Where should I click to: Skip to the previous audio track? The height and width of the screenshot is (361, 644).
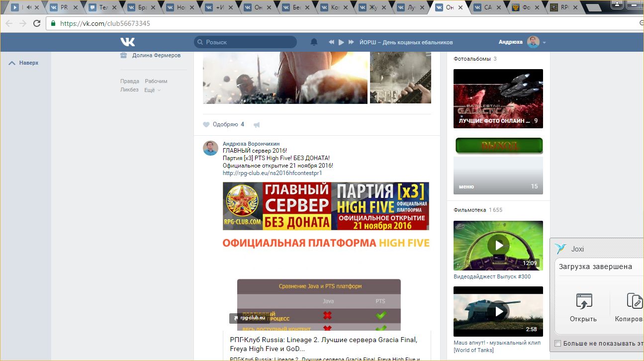click(x=331, y=42)
